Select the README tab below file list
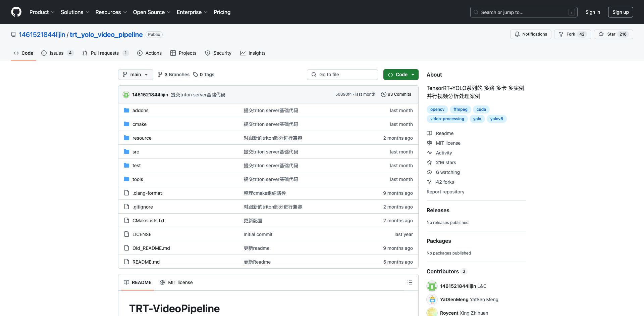Image resolution: width=644 pixels, height=316 pixels. click(138, 282)
